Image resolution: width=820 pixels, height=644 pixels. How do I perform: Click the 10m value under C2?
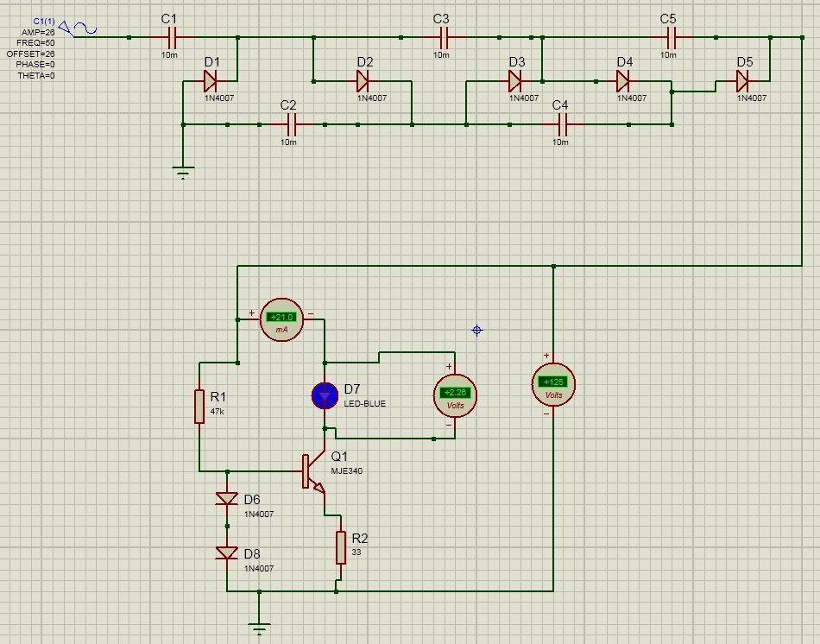click(x=288, y=142)
